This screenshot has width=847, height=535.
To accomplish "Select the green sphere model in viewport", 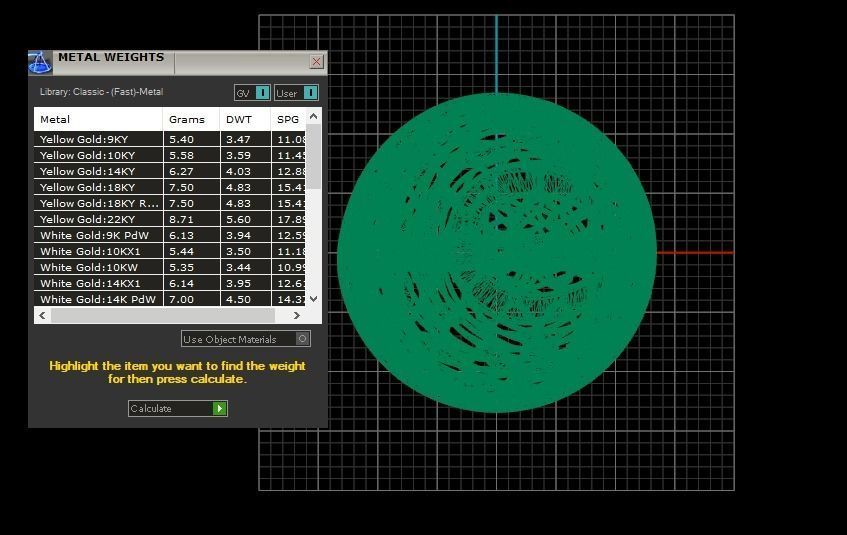I will 496,252.
